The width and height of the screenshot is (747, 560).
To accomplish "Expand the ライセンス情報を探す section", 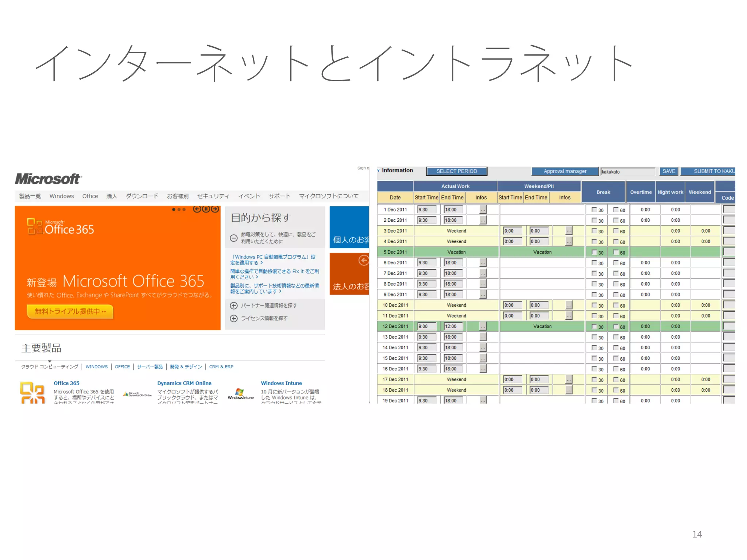I will point(234,318).
